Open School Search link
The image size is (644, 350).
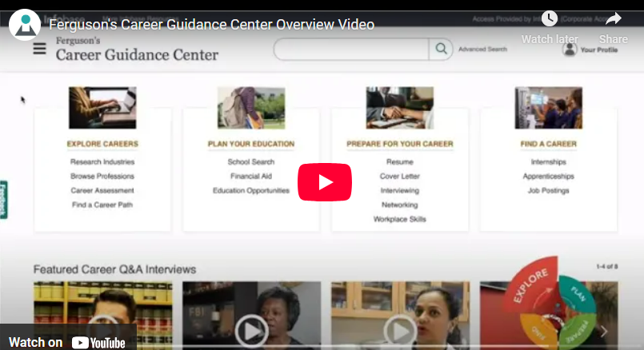coord(251,161)
